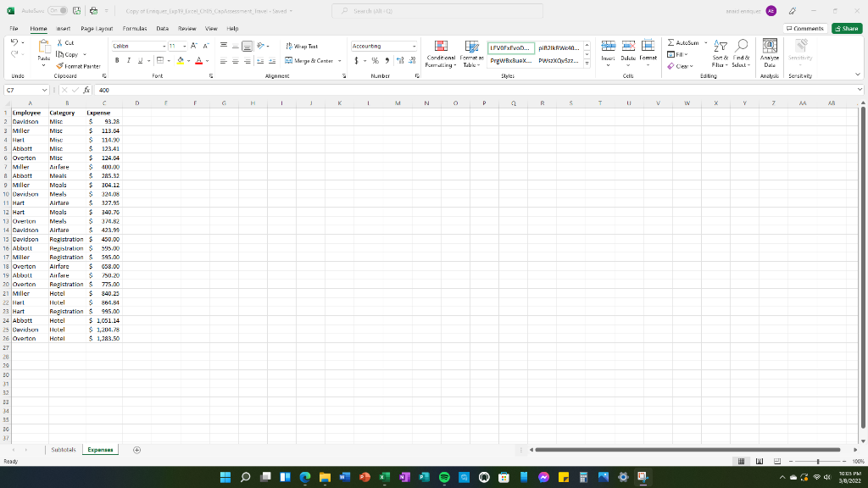Click the Insert Function fx icon

pyautogui.click(x=87, y=90)
